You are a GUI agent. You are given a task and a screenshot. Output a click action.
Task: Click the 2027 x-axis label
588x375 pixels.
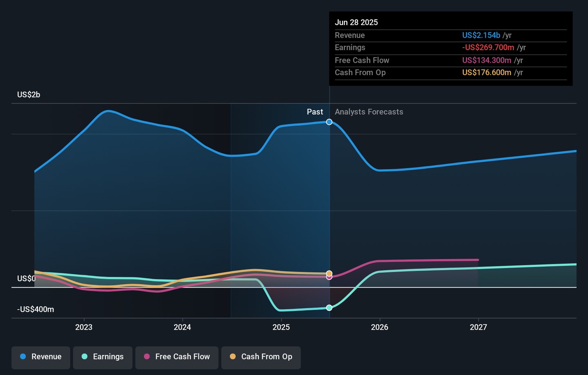coord(478,327)
